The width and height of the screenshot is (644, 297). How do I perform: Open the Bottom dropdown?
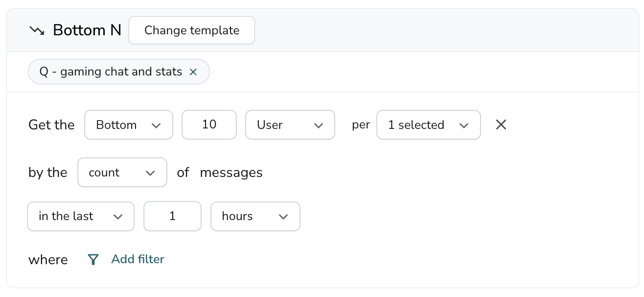coord(128,124)
